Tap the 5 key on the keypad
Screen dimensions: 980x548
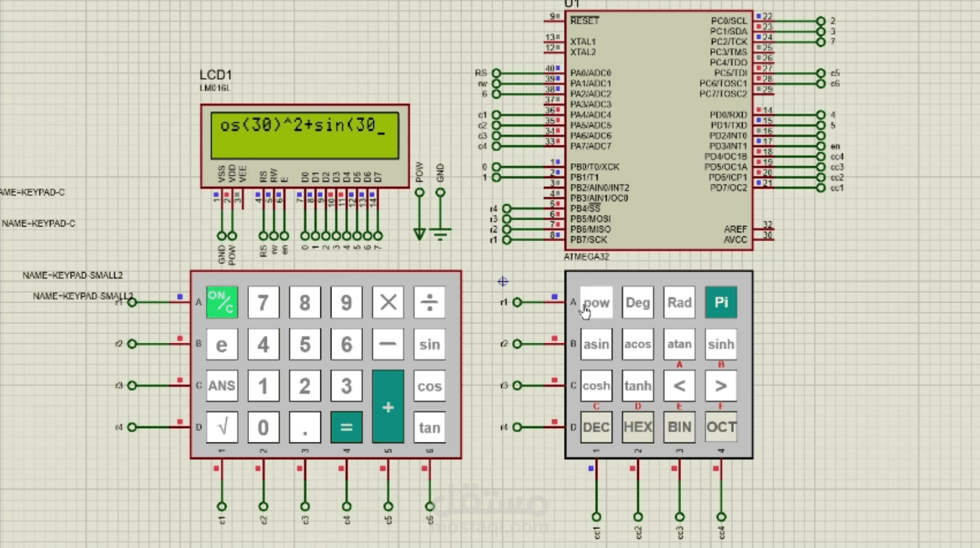point(305,344)
